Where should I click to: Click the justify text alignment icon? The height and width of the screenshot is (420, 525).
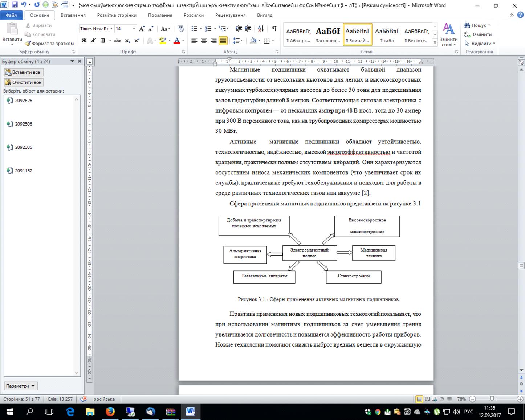click(223, 41)
